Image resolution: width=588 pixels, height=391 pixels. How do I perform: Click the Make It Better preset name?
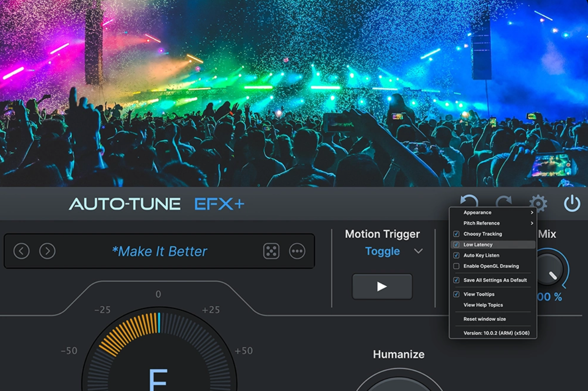click(x=159, y=251)
